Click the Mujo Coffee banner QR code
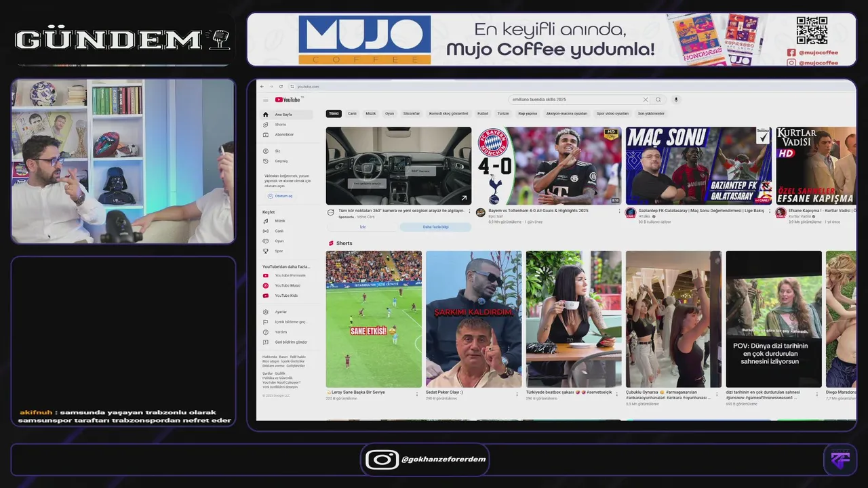This screenshot has height=488, width=868. [x=812, y=30]
